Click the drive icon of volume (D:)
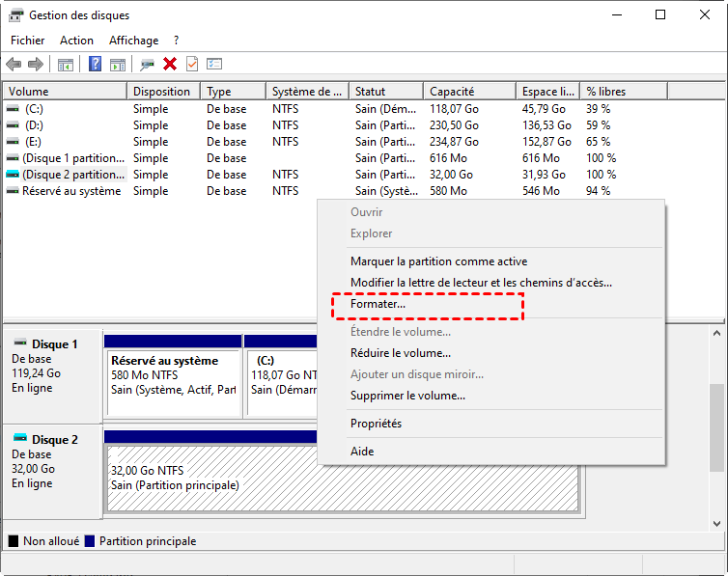This screenshot has width=728, height=576. 13,125
